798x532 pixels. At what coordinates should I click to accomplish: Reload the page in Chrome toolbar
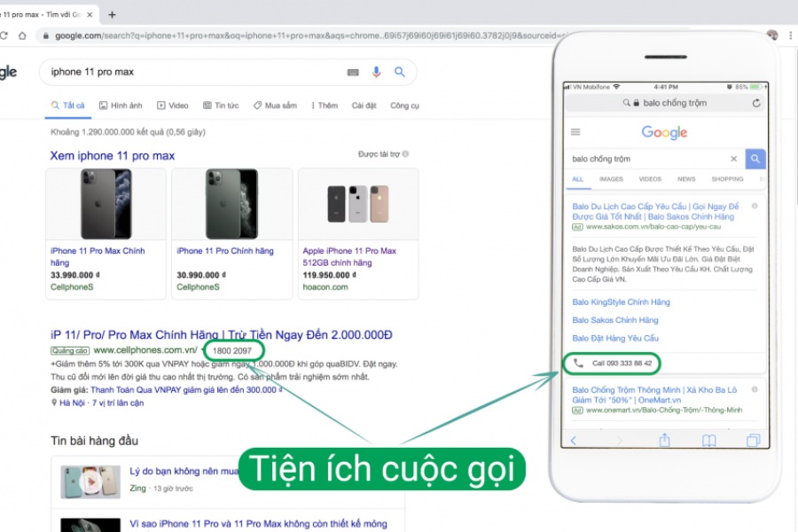click(x=3, y=35)
